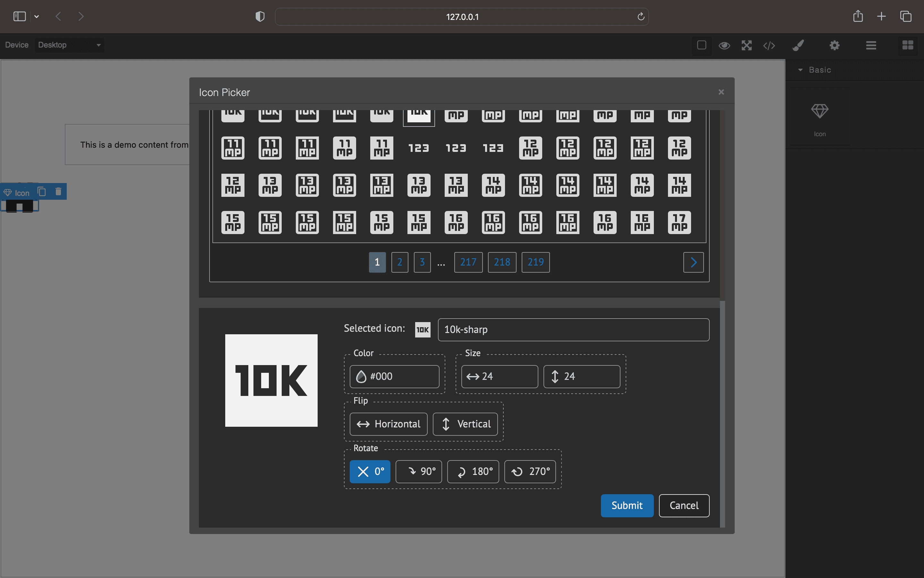Close the Icon Picker with the × button

(x=721, y=92)
